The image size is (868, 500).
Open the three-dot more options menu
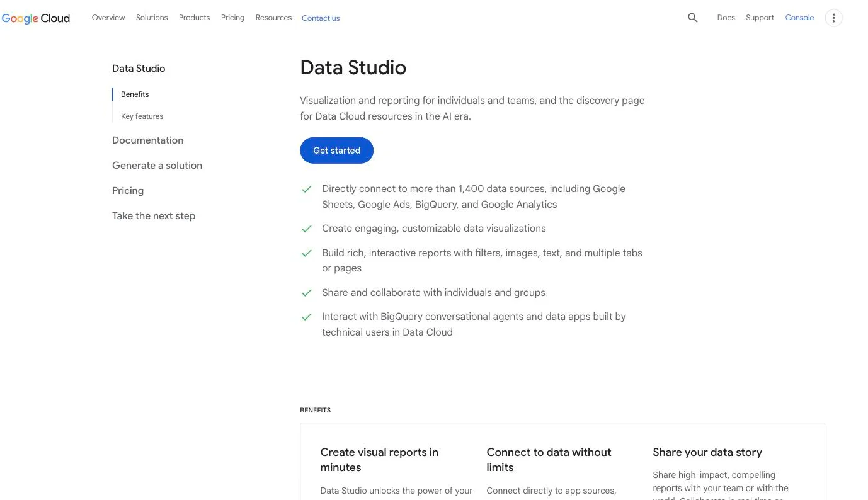[x=833, y=18]
